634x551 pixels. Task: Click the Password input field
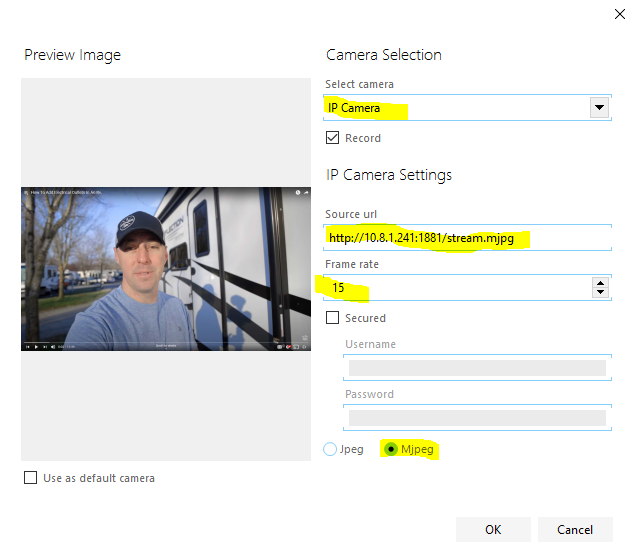click(x=477, y=418)
